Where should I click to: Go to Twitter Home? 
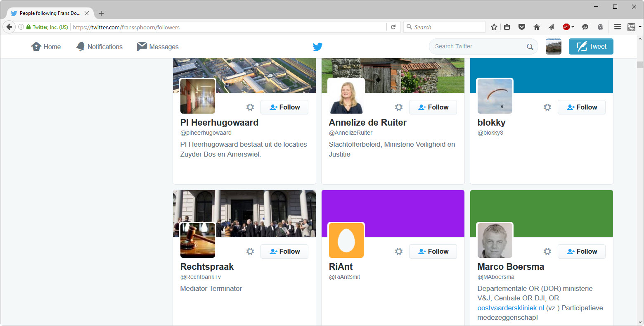pos(46,47)
